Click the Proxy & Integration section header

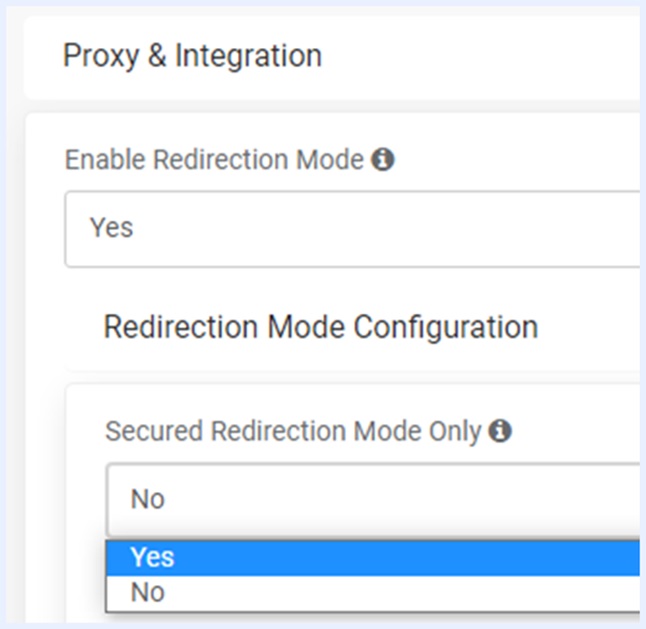click(x=192, y=56)
